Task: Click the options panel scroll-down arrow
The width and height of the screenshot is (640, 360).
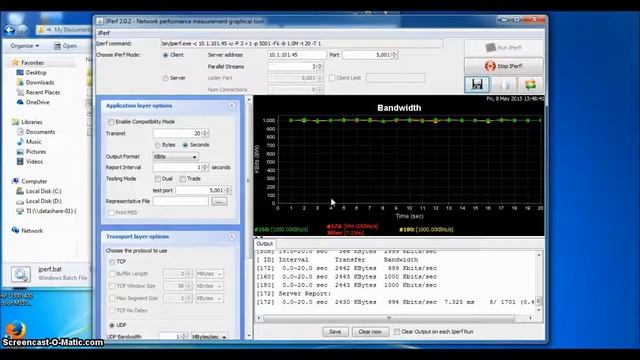Action: (x=249, y=336)
